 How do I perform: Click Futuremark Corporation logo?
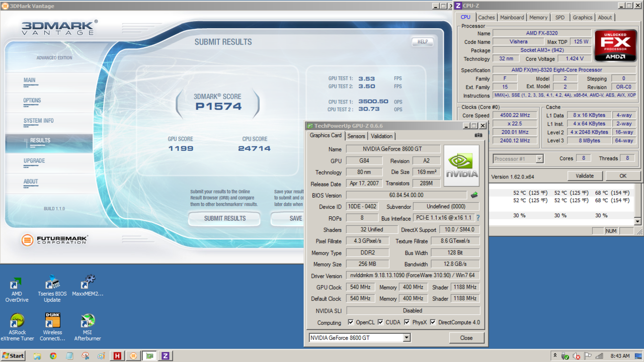click(54, 240)
